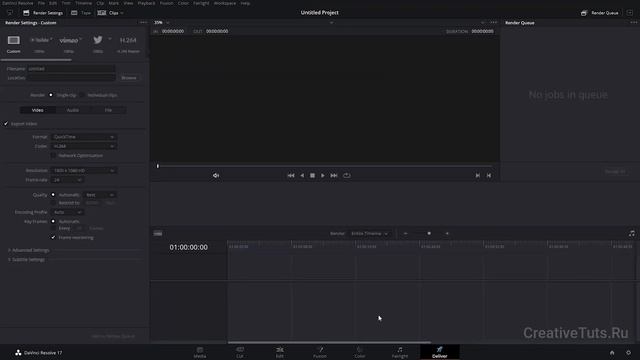Image resolution: width=640 pixels, height=360 pixels.
Task: Click the viewer scrubber playhead
Action: click(158, 166)
